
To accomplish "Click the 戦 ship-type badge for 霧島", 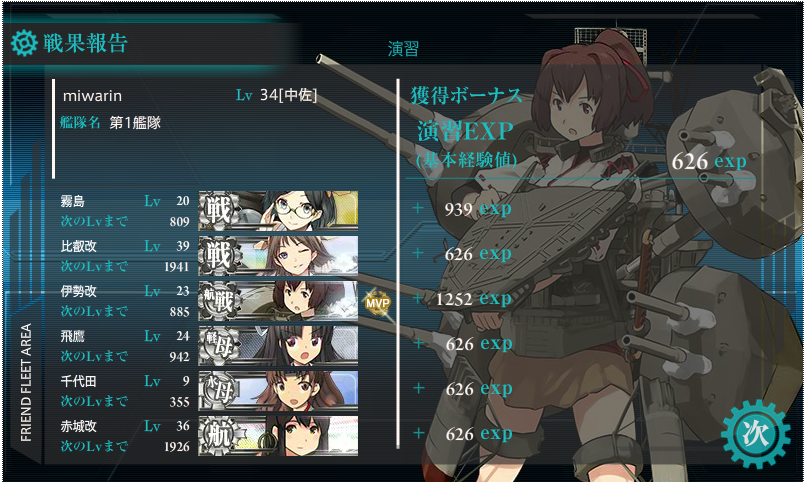I will pos(219,210).
